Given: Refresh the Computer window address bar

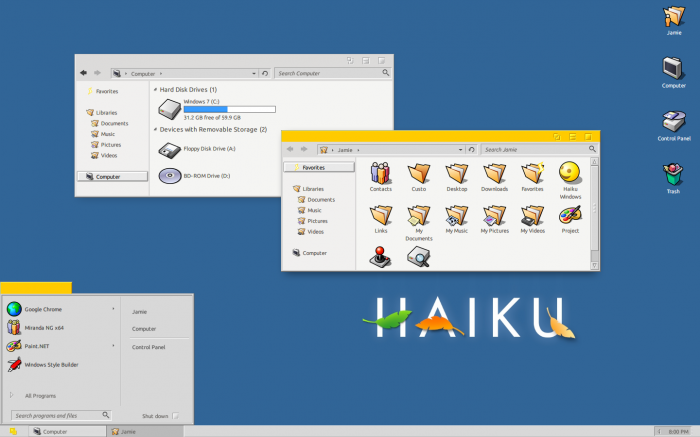Looking at the screenshot, I should [x=265, y=73].
